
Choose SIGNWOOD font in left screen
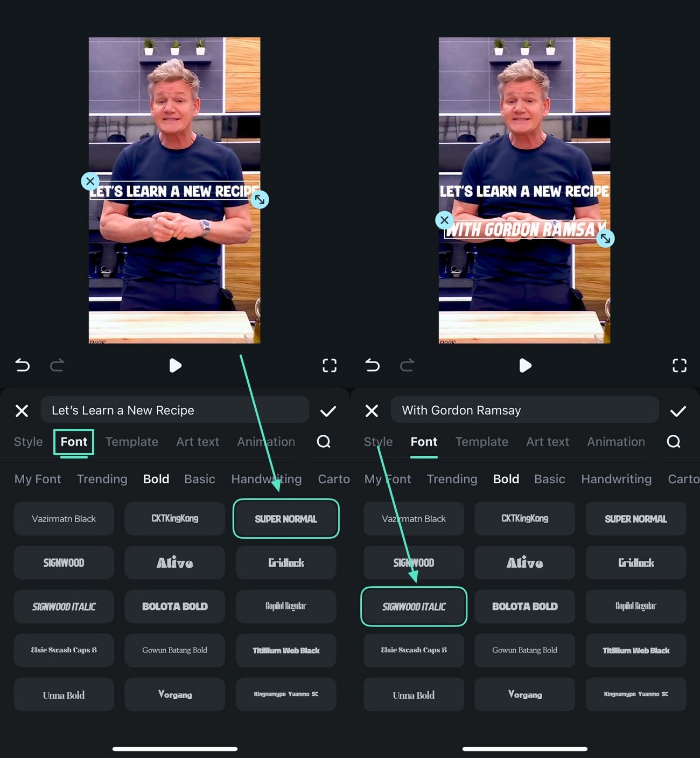64,562
